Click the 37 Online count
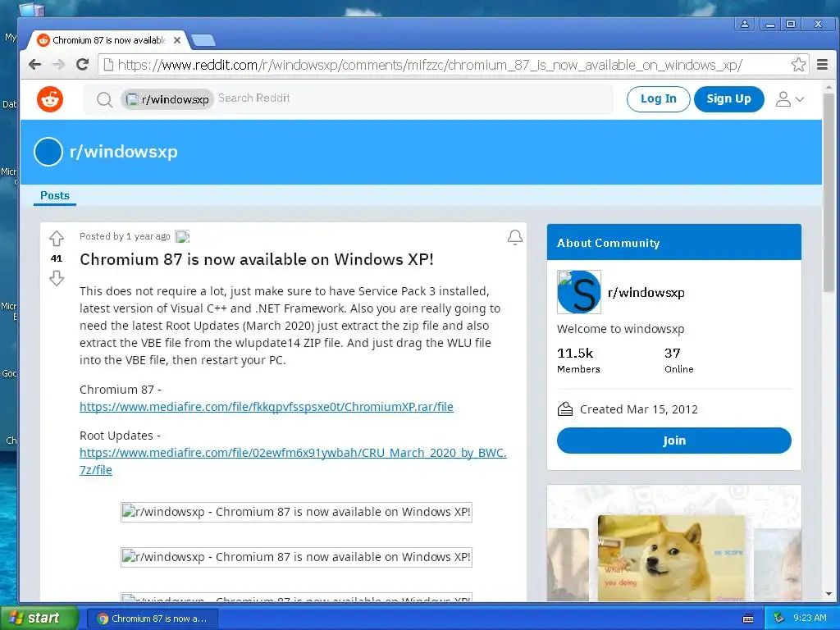 click(678, 360)
